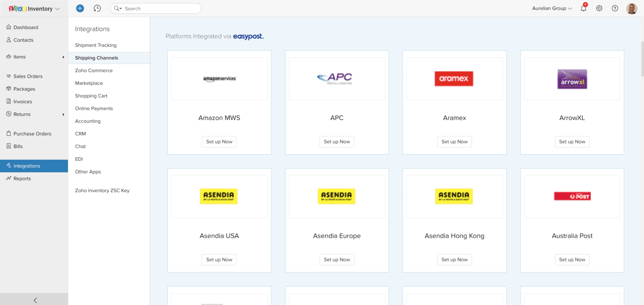This screenshot has width=644, height=305.
Task: Click the quick create plus icon
Action: (80, 8)
